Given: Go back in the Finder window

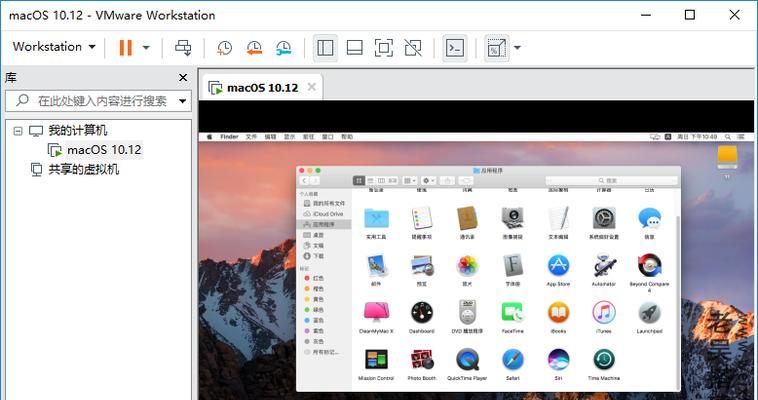Looking at the screenshot, I should [x=304, y=180].
